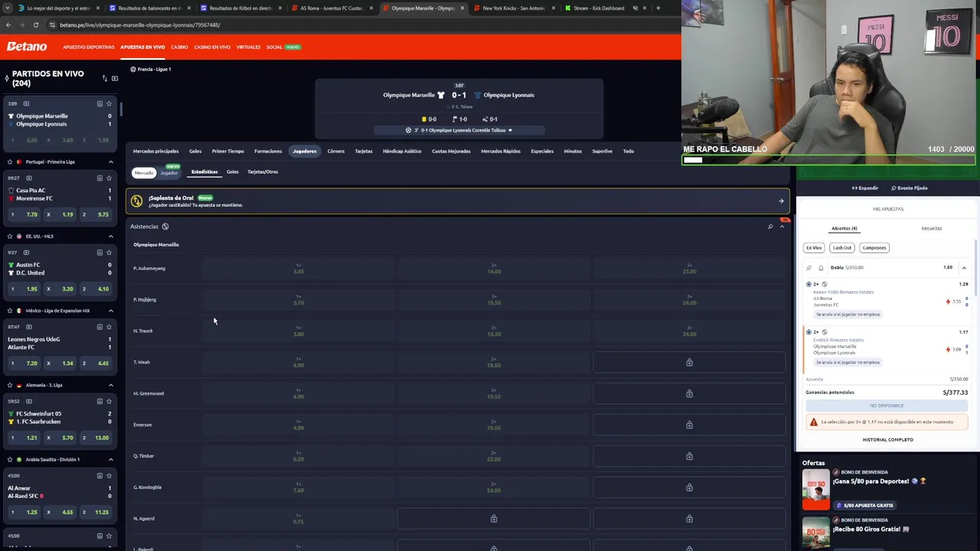Select Cash Out filter chip

click(x=842, y=248)
